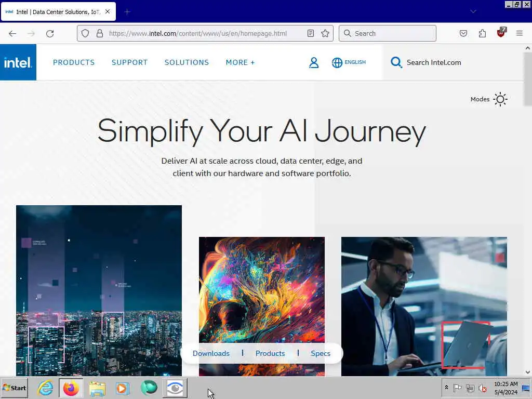Click the uBlock Origin shield icon
This screenshot has height=399, width=532.
tap(501, 33)
